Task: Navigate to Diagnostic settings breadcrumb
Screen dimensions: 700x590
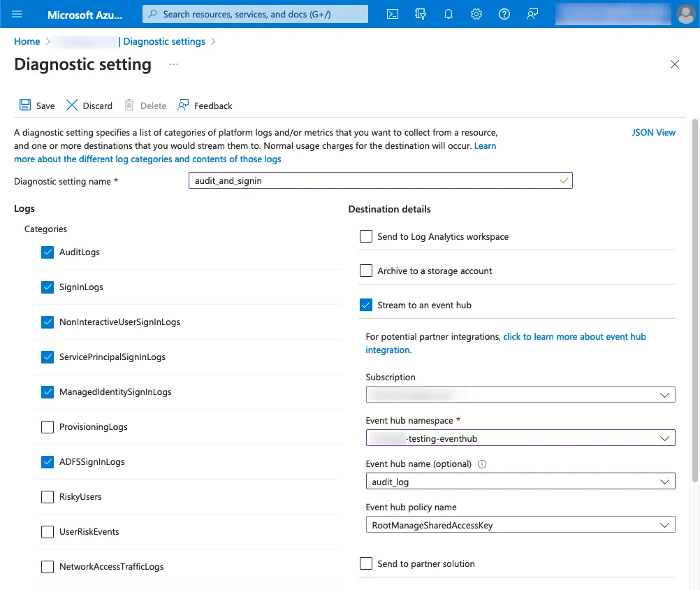Action: [x=164, y=41]
